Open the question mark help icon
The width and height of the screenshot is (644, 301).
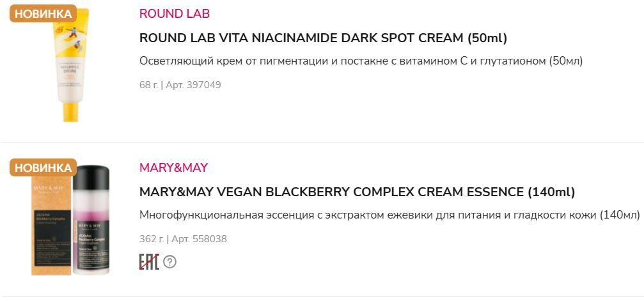169,261
